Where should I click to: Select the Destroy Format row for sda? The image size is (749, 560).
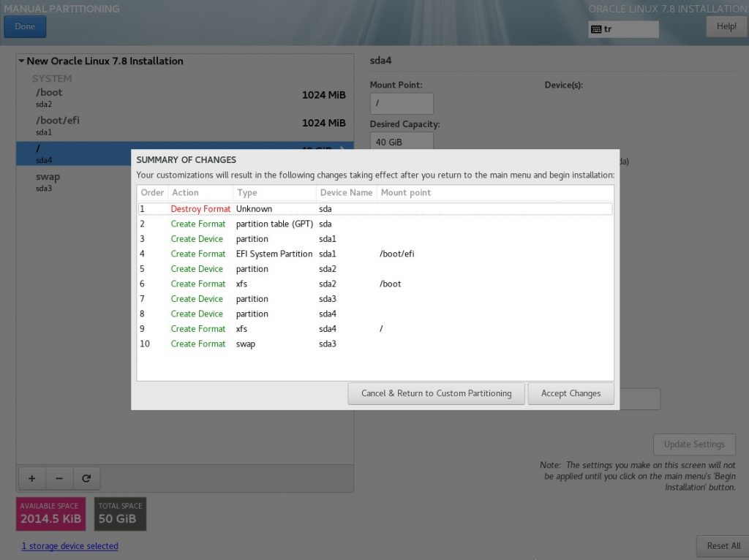click(375, 209)
